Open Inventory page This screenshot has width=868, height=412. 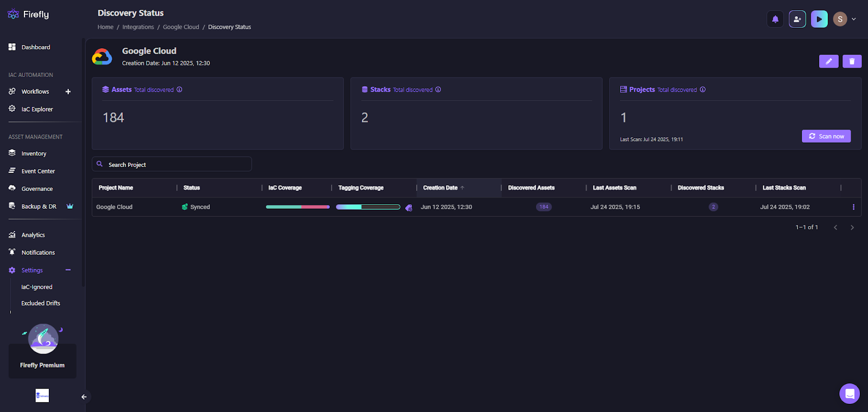point(34,153)
